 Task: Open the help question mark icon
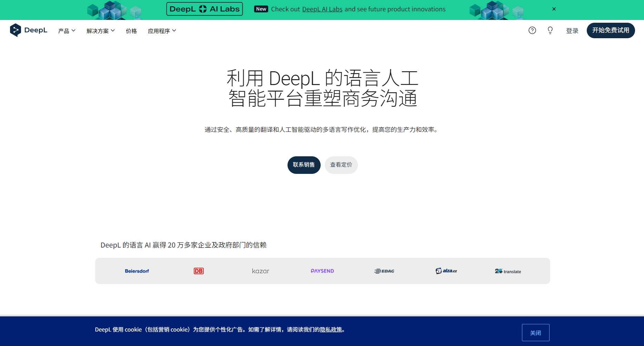[x=532, y=30]
